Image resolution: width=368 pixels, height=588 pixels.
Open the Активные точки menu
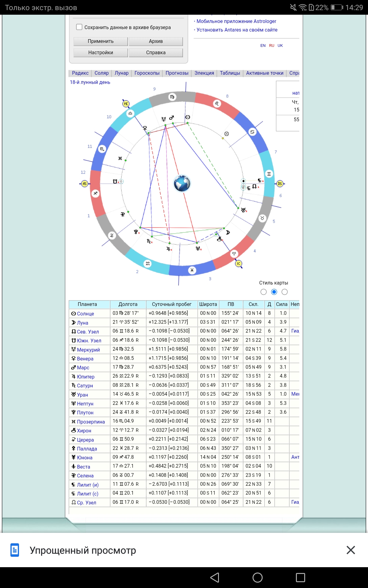click(x=265, y=73)
